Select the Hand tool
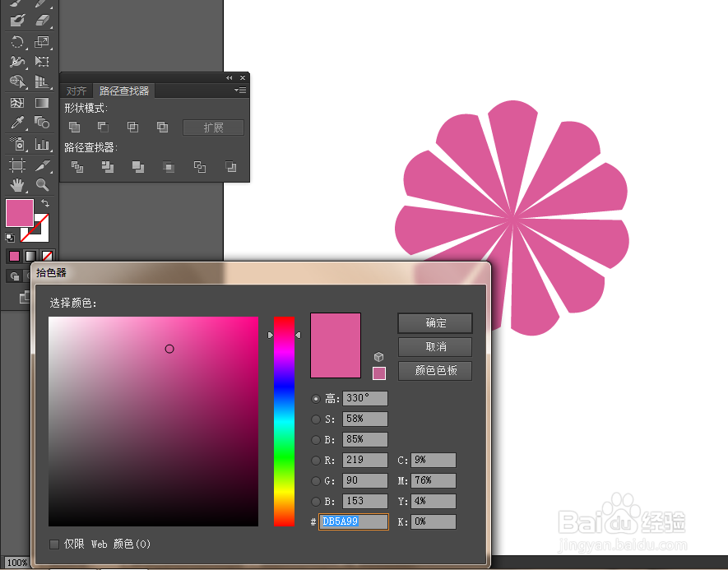This screenshot has height=570, width=728. pos(17,185)
